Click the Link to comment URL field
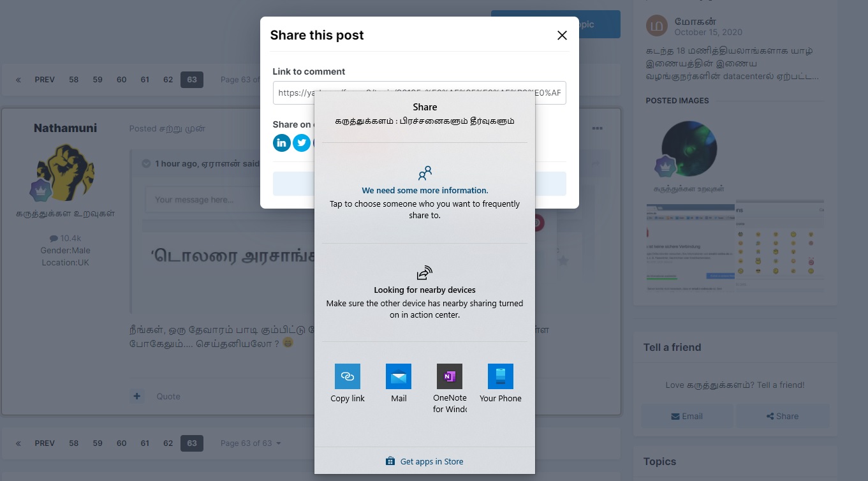The image size is (868, 481). [293, 93]
